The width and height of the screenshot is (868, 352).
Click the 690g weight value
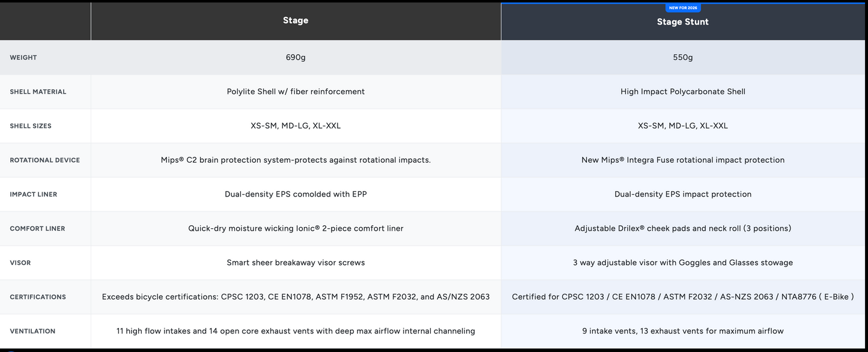point(296,58)
